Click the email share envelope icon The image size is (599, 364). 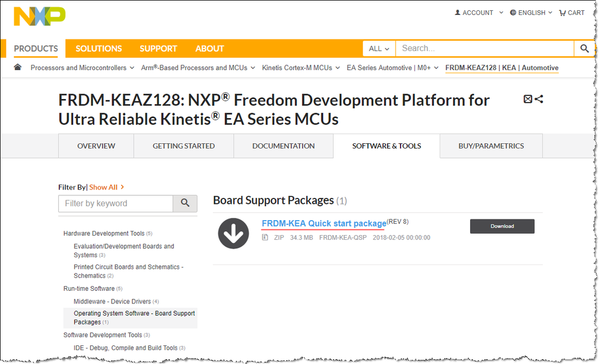tap(528, 99)
